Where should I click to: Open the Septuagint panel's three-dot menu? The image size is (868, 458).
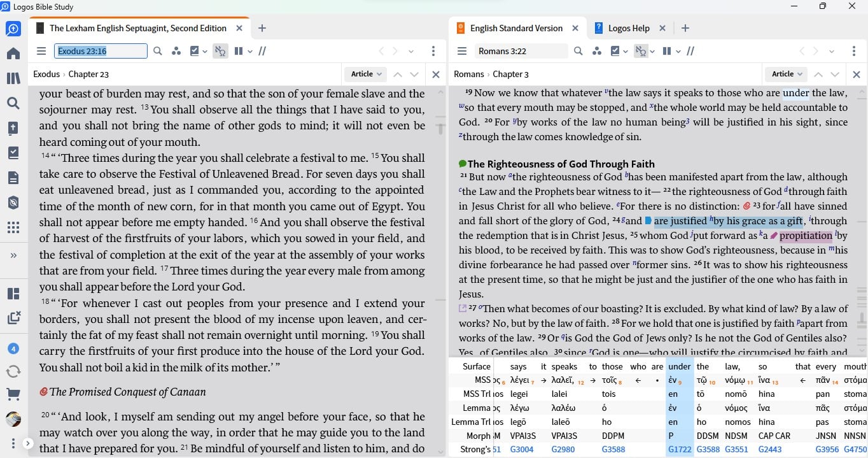click(x=433, y=52)
